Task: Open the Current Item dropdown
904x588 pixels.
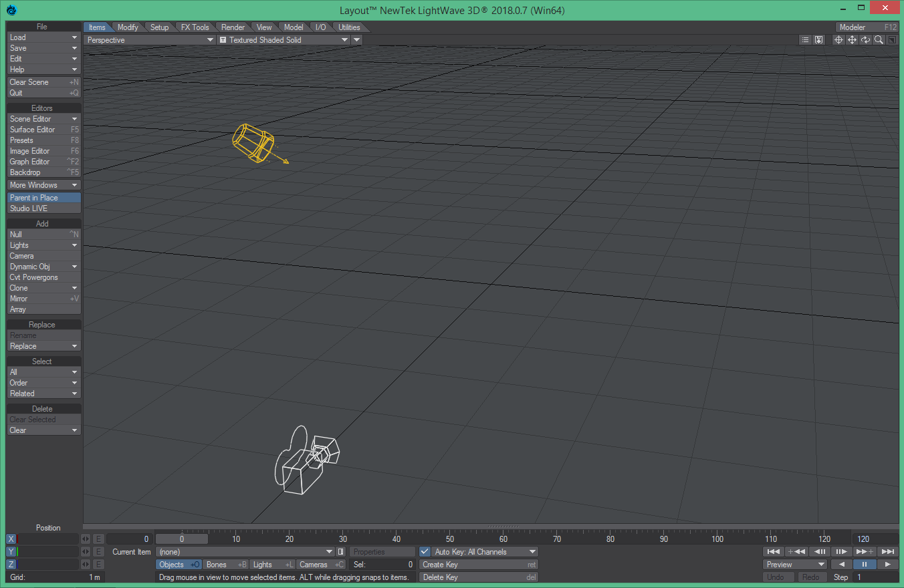Action: coord(245,552)
